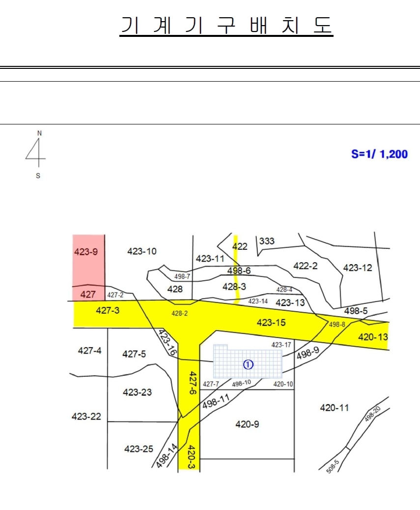
Task: Click the 427-6 vertical road label
Action: pyautogui.click(x=193, y=383)
